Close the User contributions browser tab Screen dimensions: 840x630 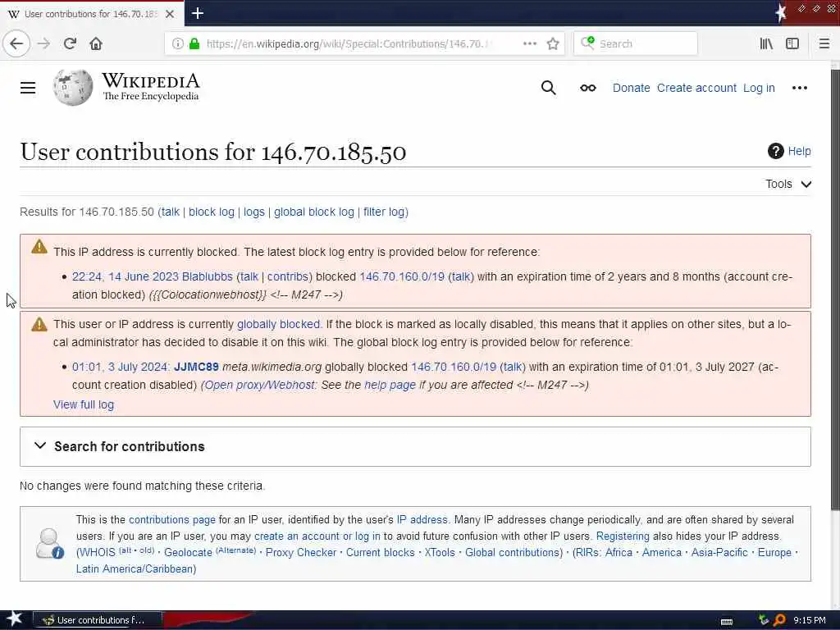(x=170, y=14)
